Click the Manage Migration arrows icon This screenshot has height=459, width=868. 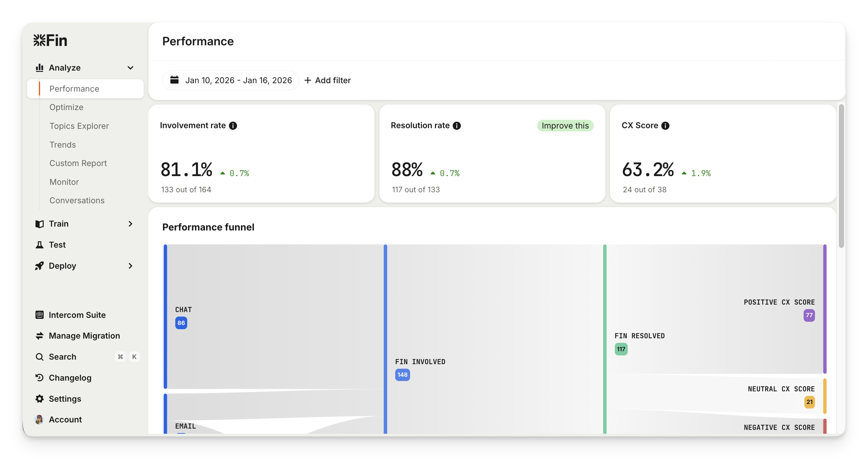pyautogui.click(x=39, y=336)
